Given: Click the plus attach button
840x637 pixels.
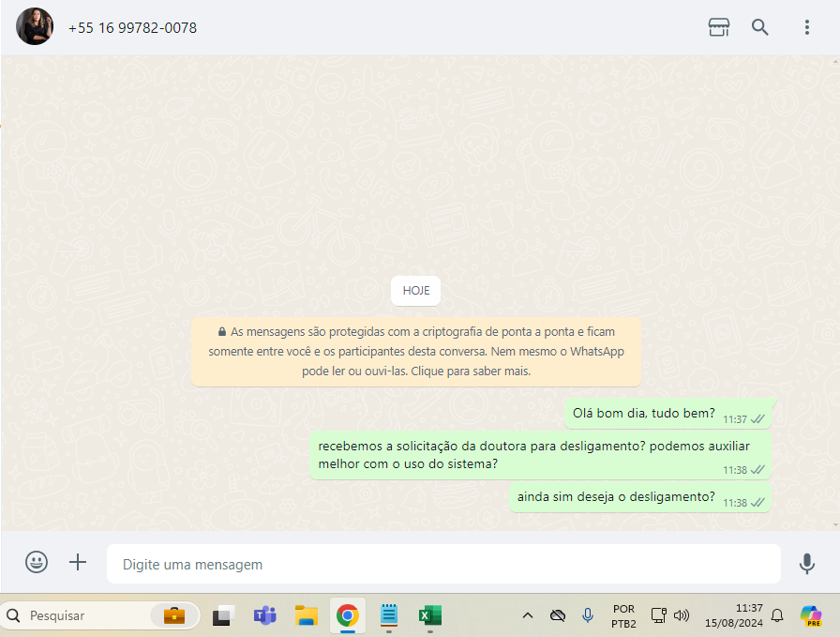Looking at the screenshot, I should pos(78,563).
